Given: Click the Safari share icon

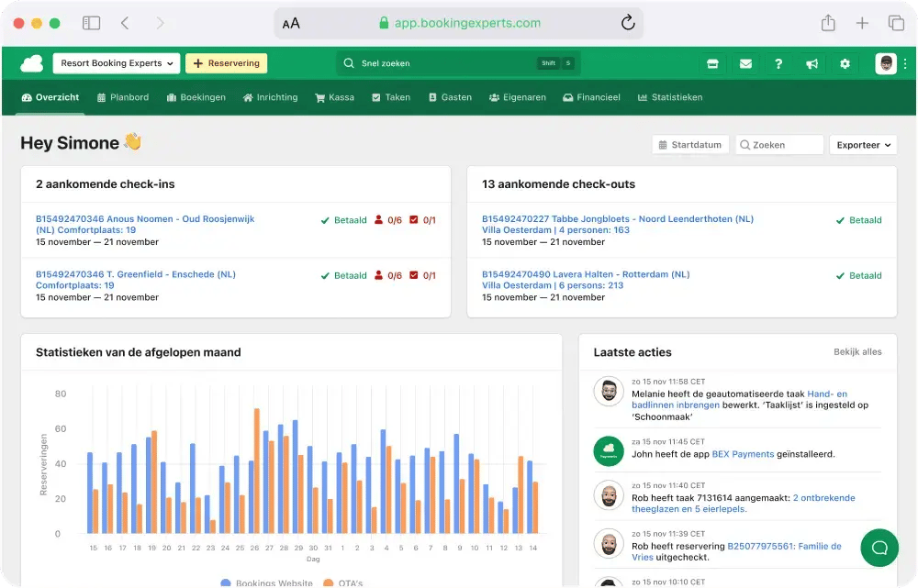Looking at the screenshot, I should (828, 23).
